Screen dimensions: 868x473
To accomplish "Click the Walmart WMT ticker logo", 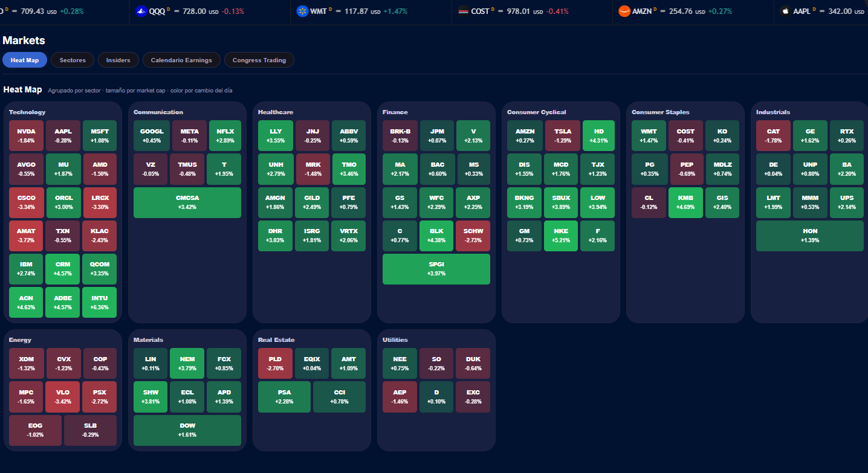I will coord(302,11).
